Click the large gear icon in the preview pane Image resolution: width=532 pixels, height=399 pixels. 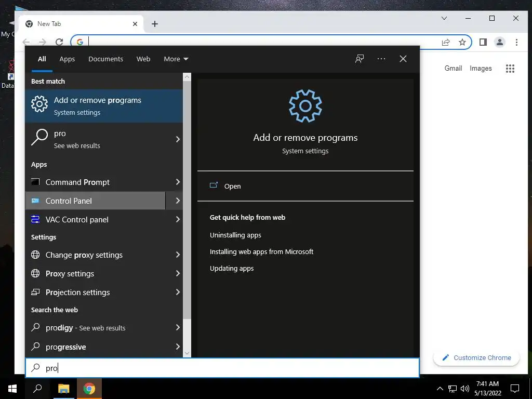(x=305, y=106)
